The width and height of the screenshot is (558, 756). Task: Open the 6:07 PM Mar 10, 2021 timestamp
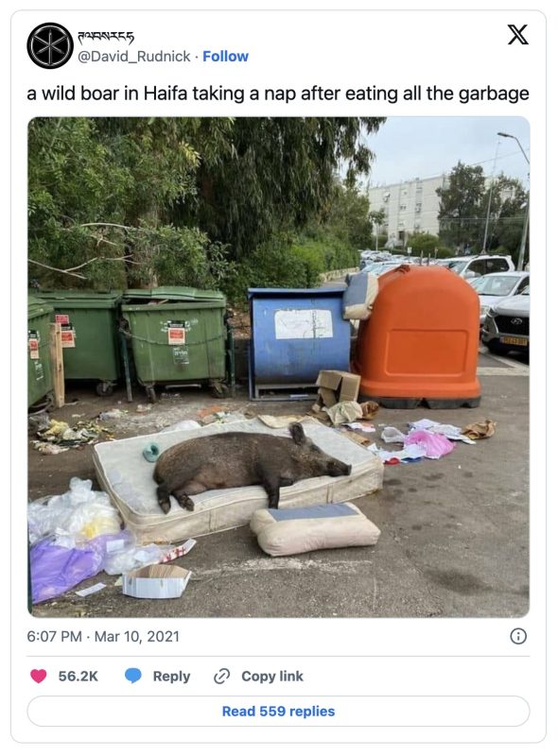point(103,636)
